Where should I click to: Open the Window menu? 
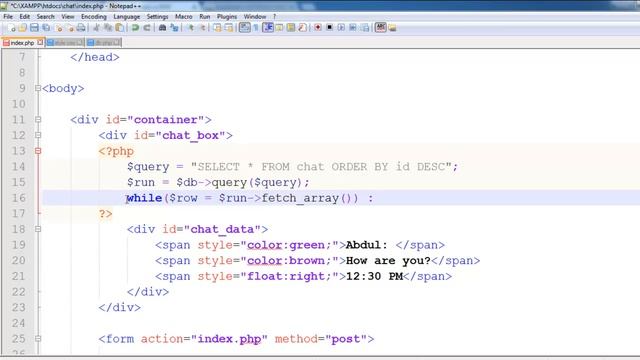click(x=255, y=16)
